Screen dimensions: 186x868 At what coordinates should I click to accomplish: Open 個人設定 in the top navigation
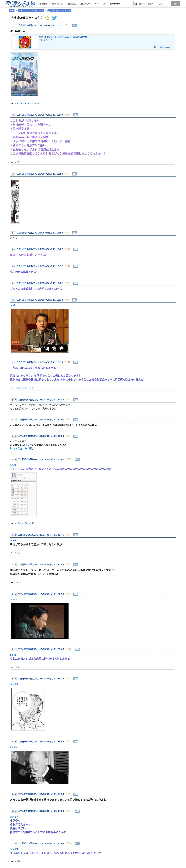(72, 4)
